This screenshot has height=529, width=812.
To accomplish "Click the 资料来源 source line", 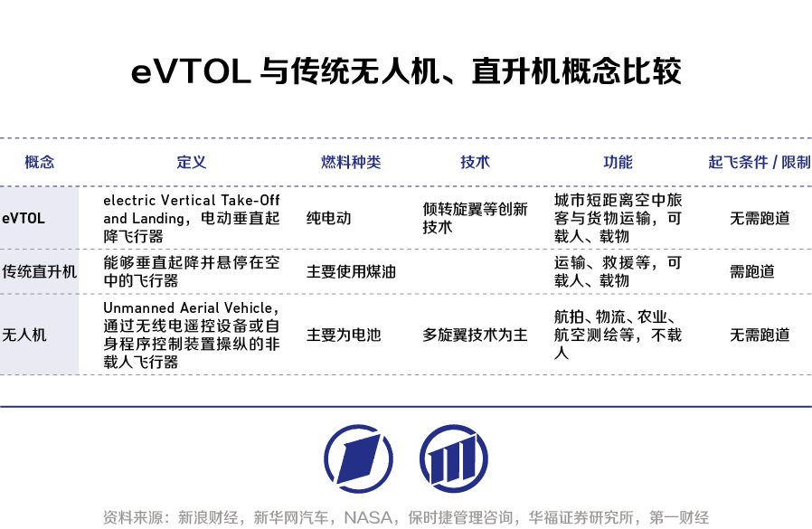I will pos(406,517).
